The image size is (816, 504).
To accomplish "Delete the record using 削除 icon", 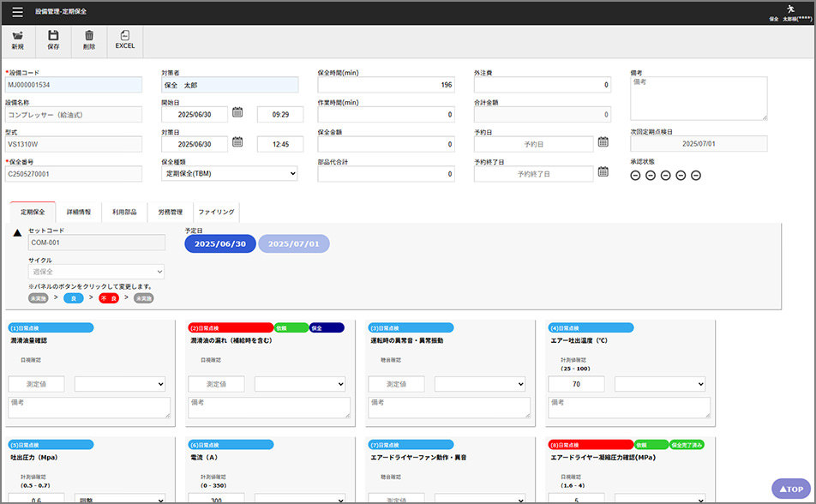I will pyautogui.click(x=89, y=40).
